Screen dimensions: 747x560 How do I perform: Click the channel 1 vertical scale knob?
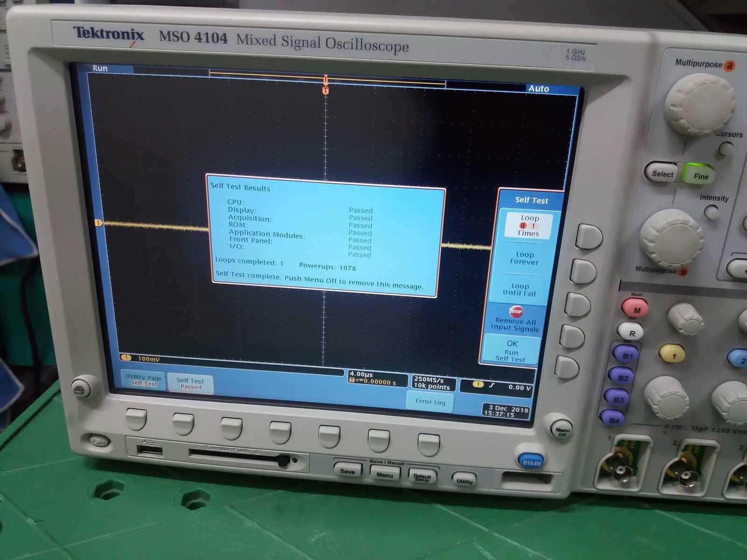click(666, 398)
